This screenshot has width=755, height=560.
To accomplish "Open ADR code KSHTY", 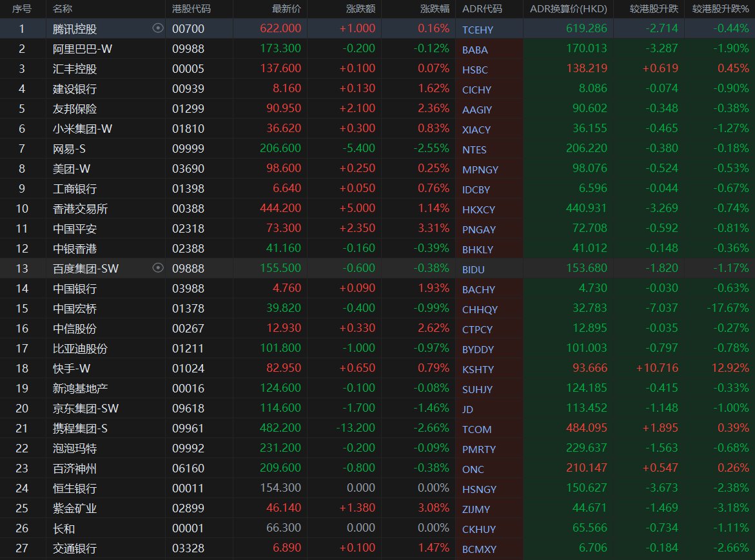I will (x=478, y=369).
